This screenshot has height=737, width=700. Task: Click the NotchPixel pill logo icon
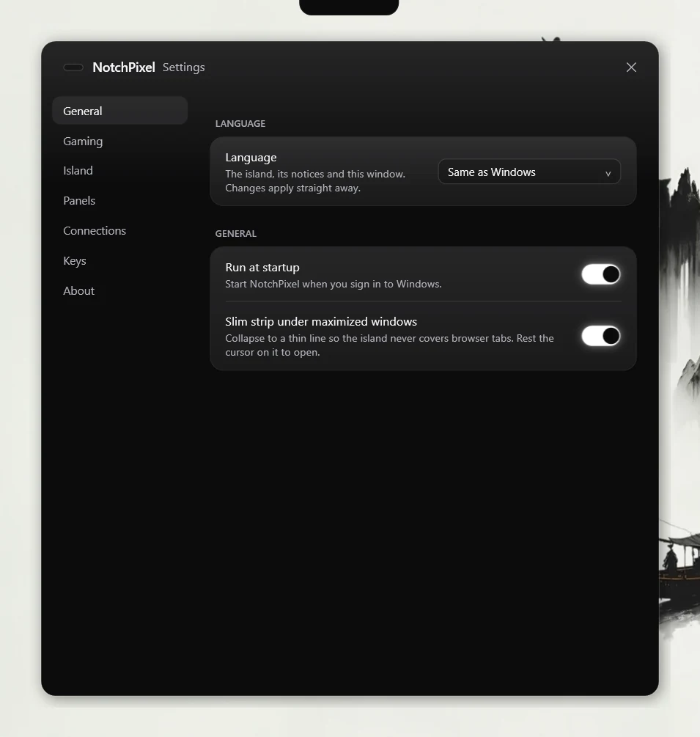73,67
